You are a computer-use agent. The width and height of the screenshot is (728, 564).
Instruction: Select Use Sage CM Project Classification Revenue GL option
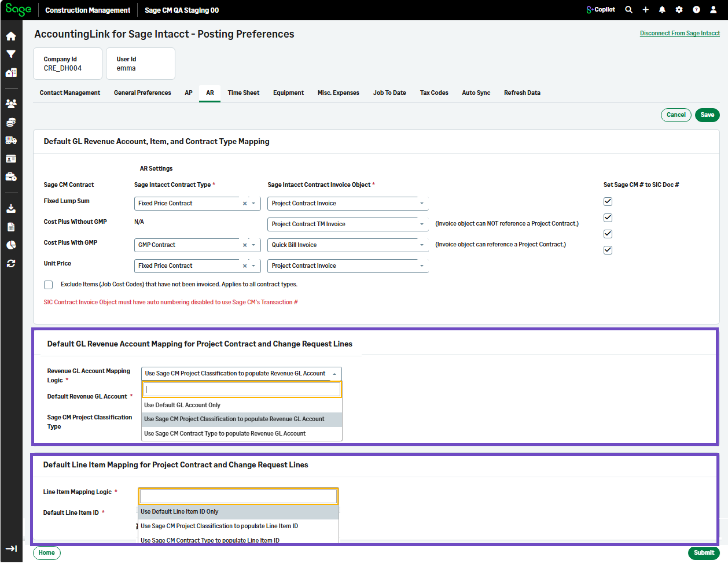(x=242, y=419)
